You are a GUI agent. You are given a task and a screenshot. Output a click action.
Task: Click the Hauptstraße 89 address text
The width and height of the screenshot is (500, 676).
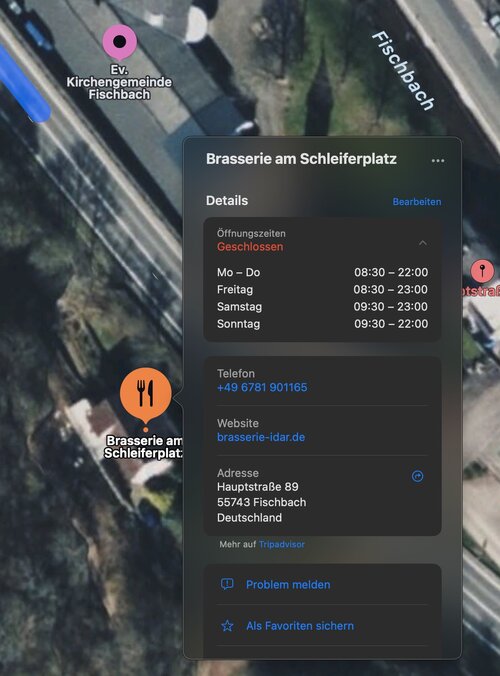[x=257, y=487]
